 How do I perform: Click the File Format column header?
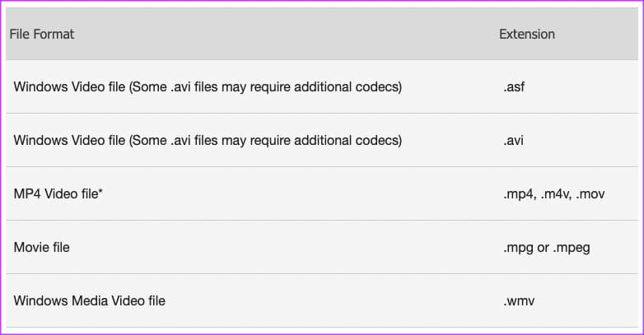(42, 34)
